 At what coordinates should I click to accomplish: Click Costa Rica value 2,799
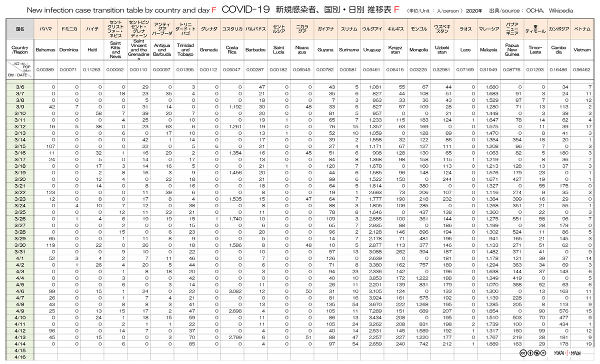click(x=235, y=337)
